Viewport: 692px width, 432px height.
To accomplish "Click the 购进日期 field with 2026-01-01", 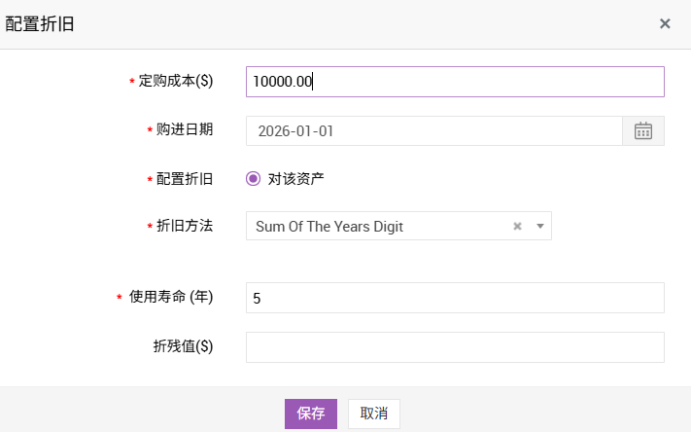I will (x=434, y=131).
